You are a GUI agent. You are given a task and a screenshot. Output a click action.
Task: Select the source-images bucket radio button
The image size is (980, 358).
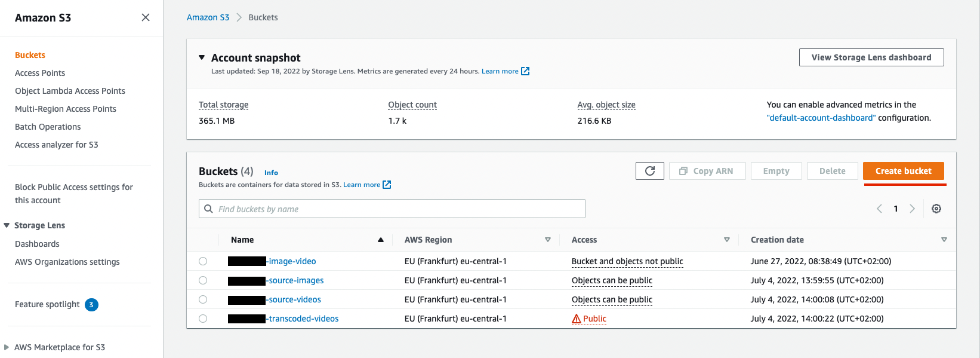coord(203,280)
